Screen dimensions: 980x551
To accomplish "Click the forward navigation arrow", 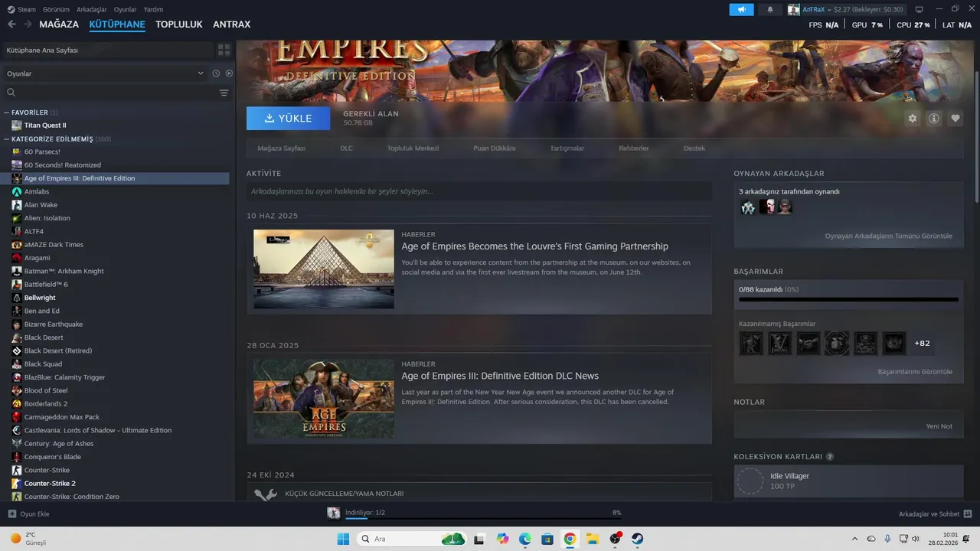I will point(28,24).
